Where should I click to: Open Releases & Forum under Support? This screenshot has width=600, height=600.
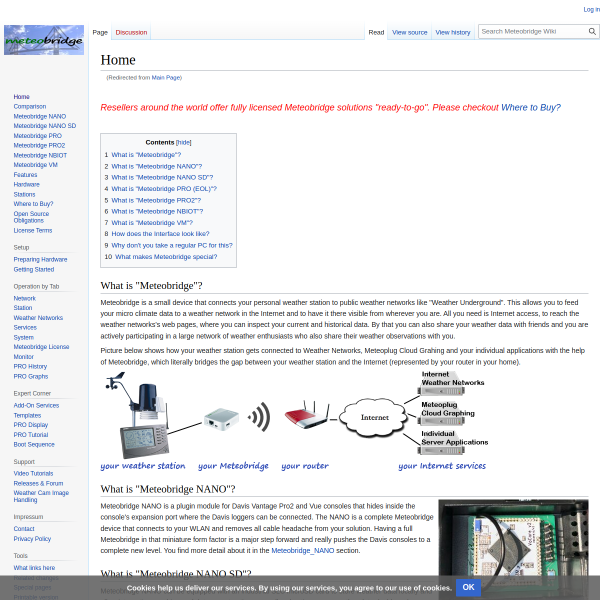pos(38,484)
